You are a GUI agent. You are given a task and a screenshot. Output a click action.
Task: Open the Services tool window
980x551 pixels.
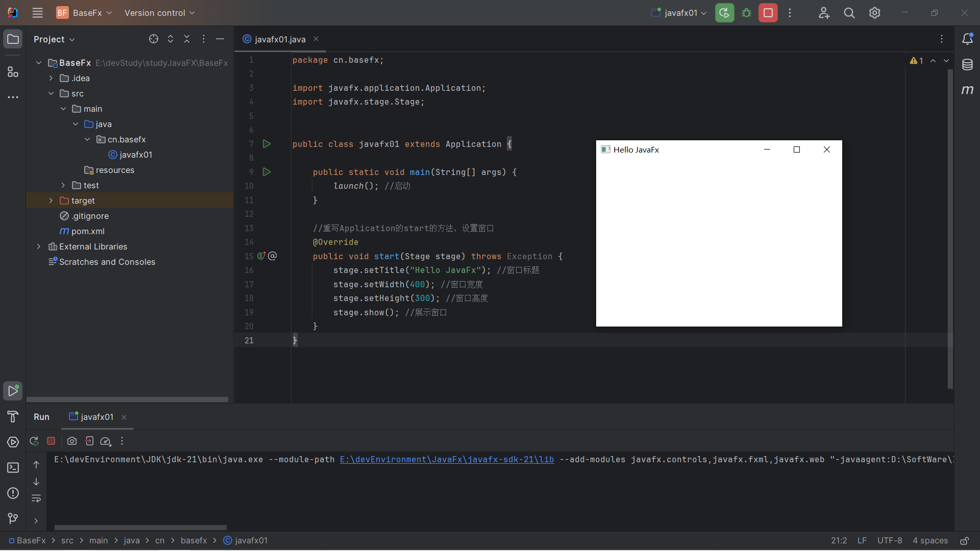[13, 442]
